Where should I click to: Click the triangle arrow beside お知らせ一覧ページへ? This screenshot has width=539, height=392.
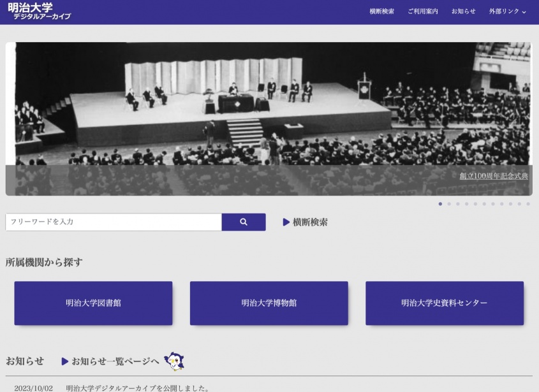(x=64, y=361)
